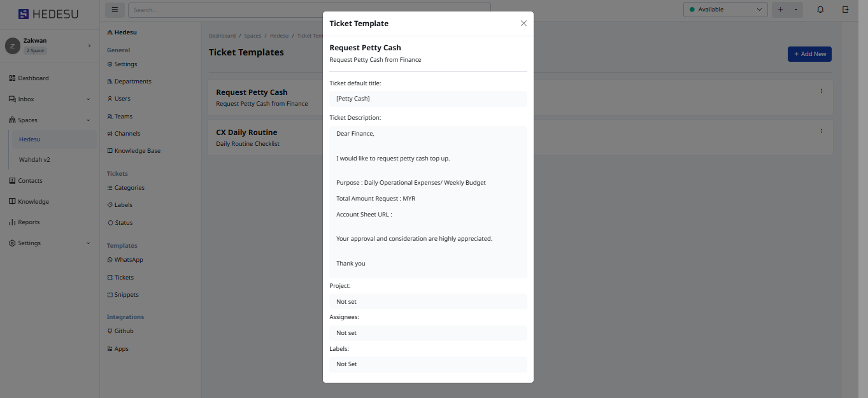This screenshot has height=398, width=868.
Task: Click the Zakwan user avatar
Action: pyautogui.click(x=12, y=46)
